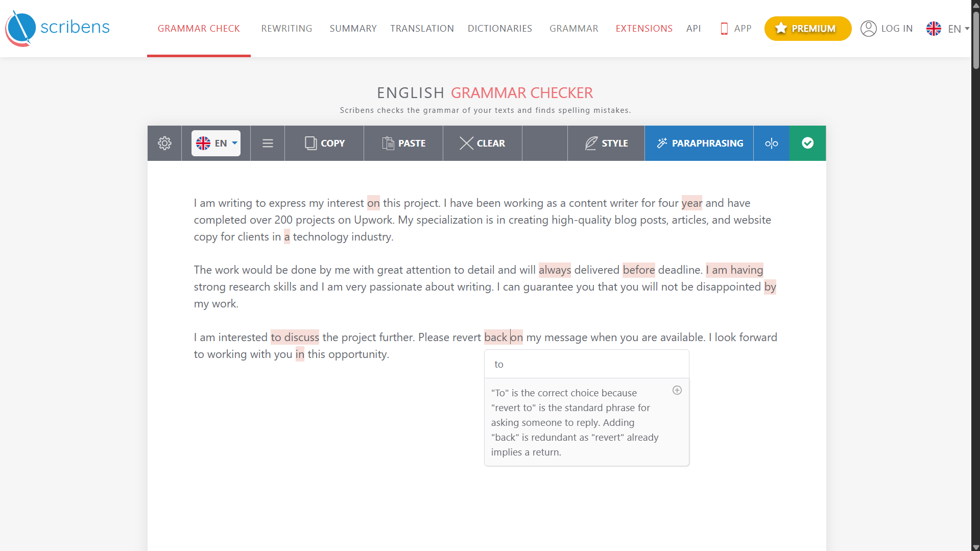Click highlighted word 'before' in text
The image size is (980, 551).
(x=638, y=270)
